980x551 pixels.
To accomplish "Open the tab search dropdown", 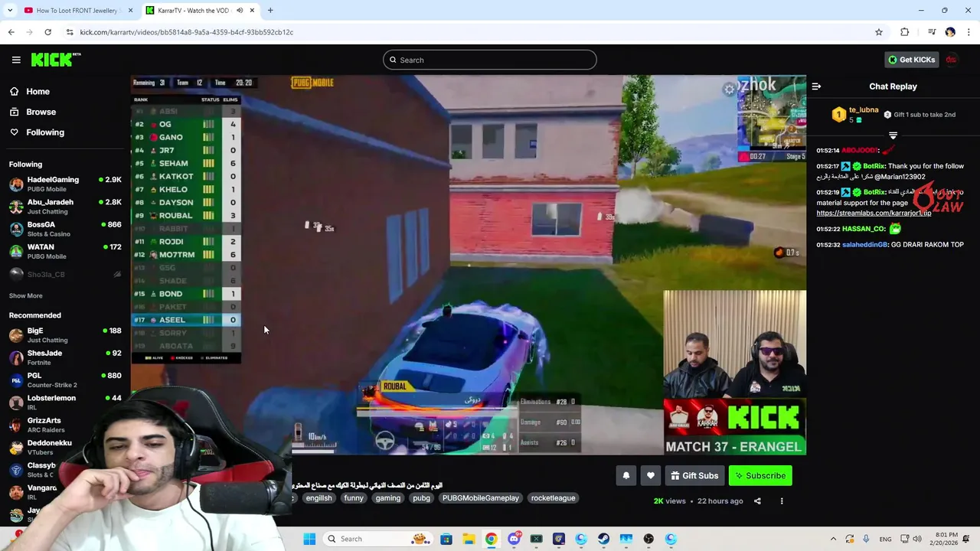I will click(x=9, y=10).
